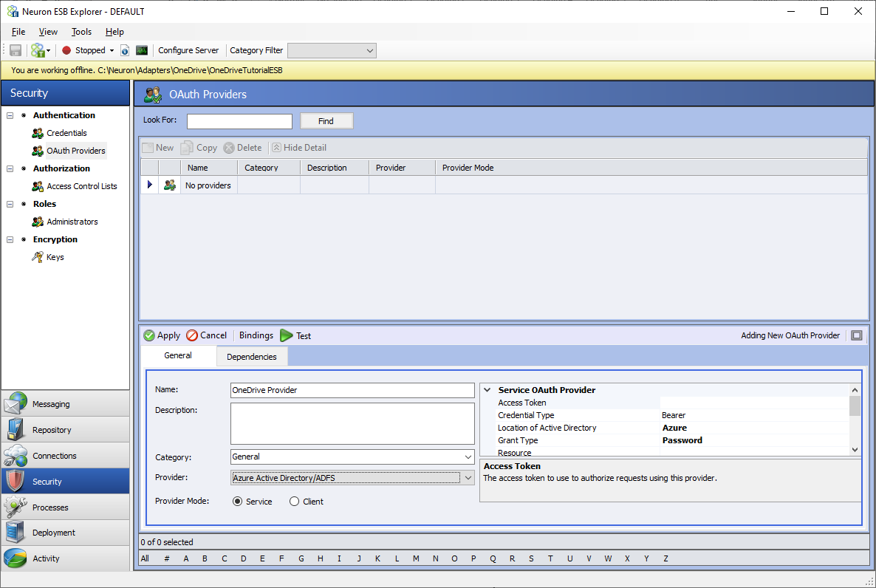The height and width of the screenshot is (588, 876).
Task: Switch to the General tab
Action: click(178, 355)
